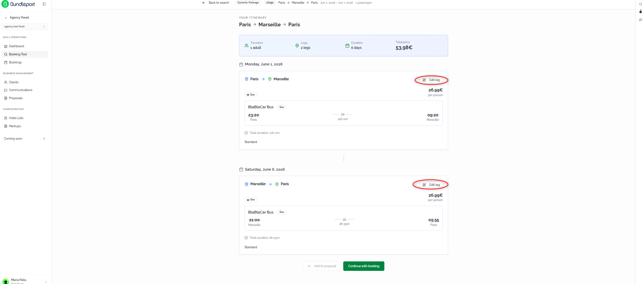The image size is (644, 284).
Task: Click the Bus tag above the 21:00 departure card
Action: point(251,200)
